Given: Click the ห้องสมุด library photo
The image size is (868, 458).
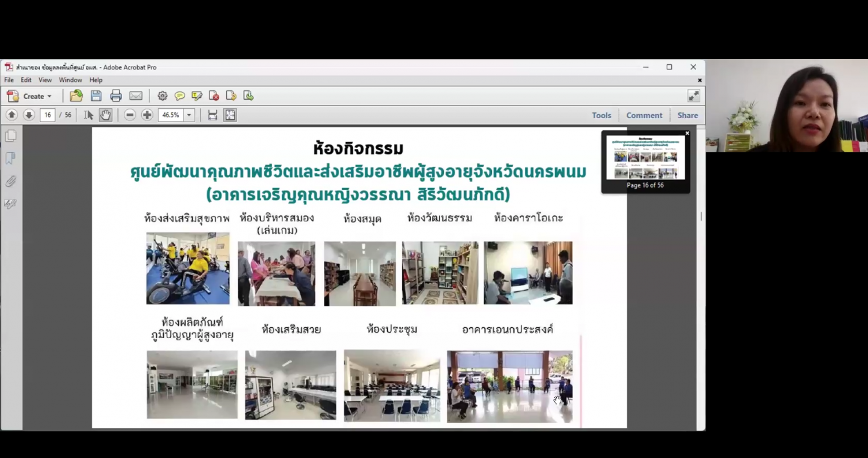Looking at the screenshot, I should tap(360, 273).
